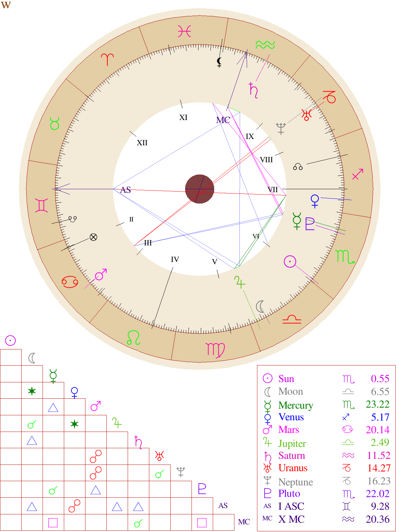Select 'Mercury' in the planet legend
The width and height of the screenshot is (399, 532).
(296, 405)
